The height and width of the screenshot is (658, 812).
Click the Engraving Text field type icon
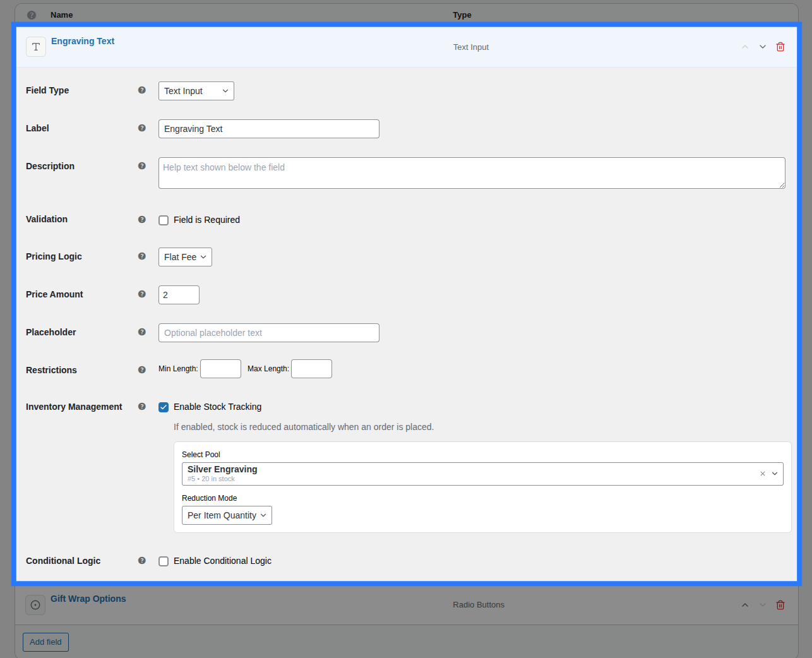pyautogui.click(x=36, y=47)
